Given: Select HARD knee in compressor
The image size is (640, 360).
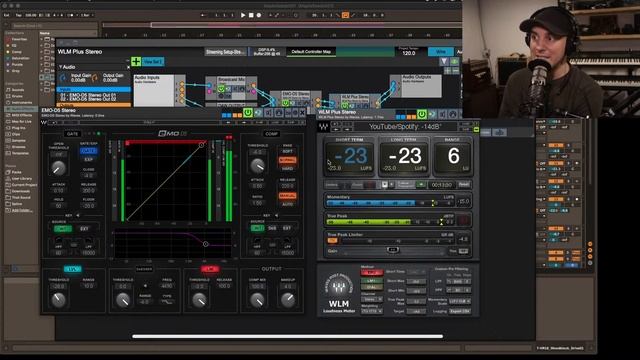Looking at the screenshot, I should pos(287,168).
